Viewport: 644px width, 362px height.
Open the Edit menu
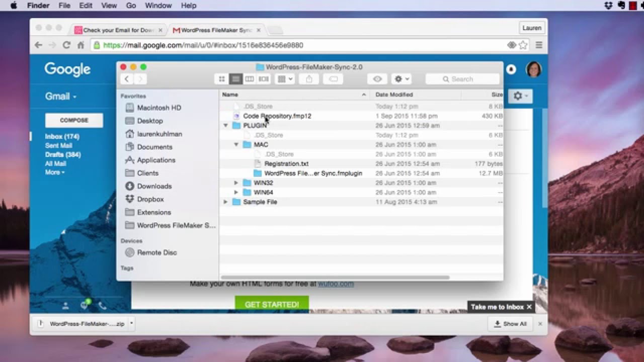86,6
